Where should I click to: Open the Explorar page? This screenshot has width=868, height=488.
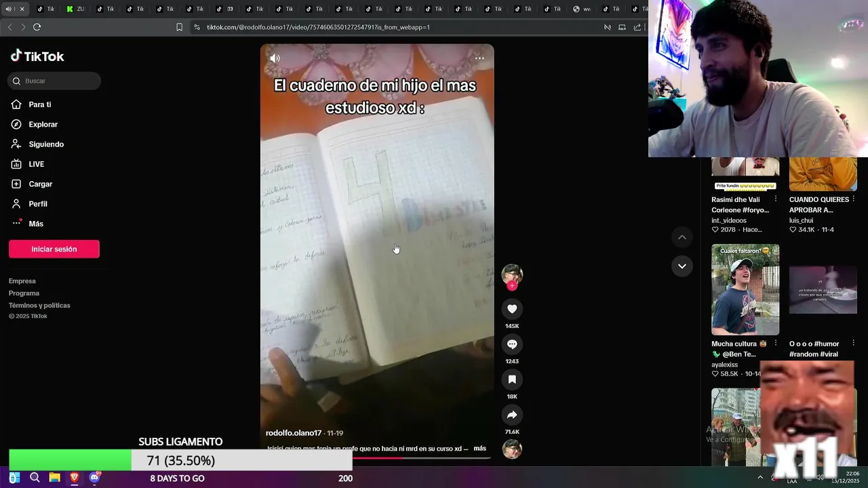point(43,125)
